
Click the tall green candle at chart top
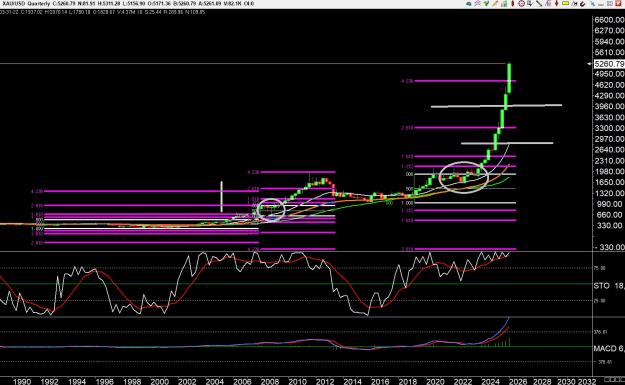click(x=509, y=78)
